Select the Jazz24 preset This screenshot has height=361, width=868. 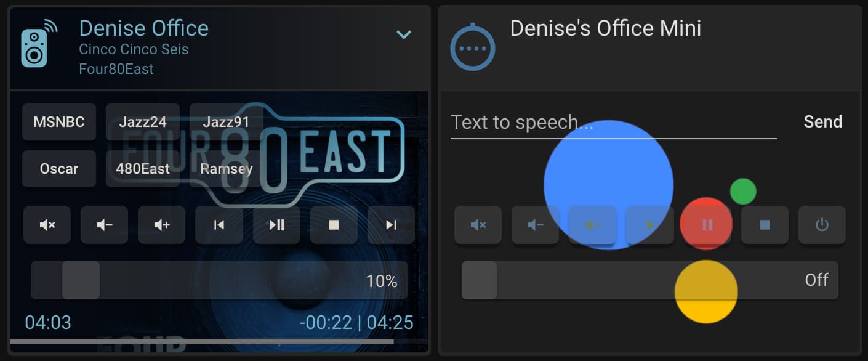coord(142,122)
